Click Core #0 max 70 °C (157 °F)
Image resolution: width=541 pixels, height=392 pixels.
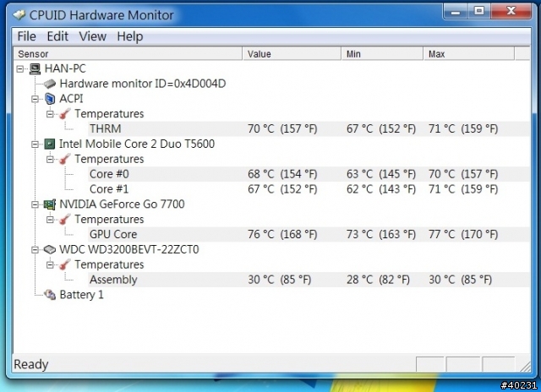point(463,174)
